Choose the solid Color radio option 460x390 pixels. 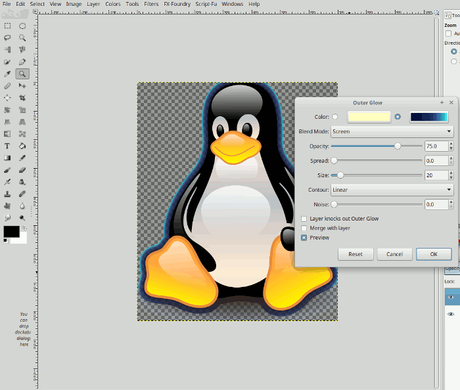[335, 117]
